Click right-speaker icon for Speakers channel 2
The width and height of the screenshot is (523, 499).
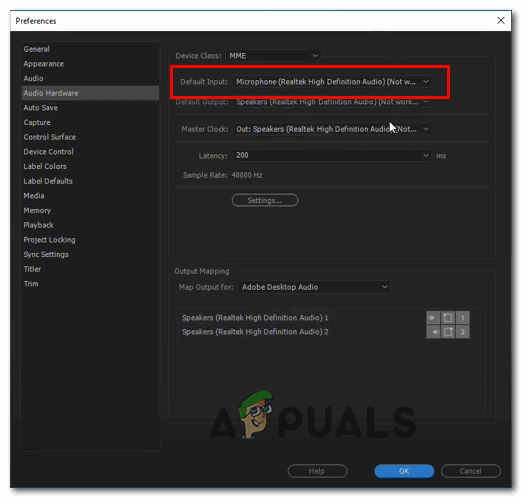433,332
